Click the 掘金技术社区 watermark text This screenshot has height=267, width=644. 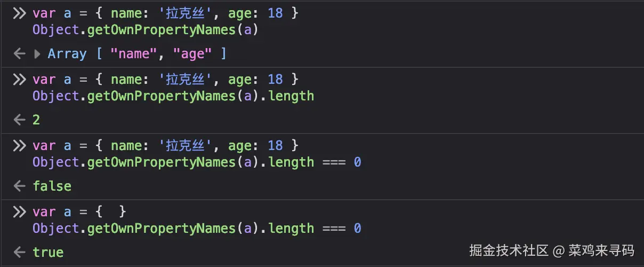click(x=509, y=250)
